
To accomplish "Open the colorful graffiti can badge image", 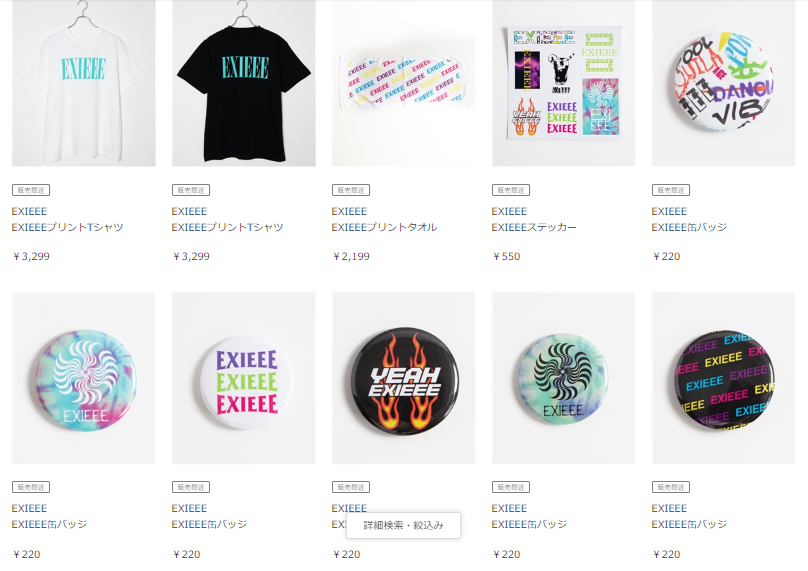I will (x=723, y=83).
